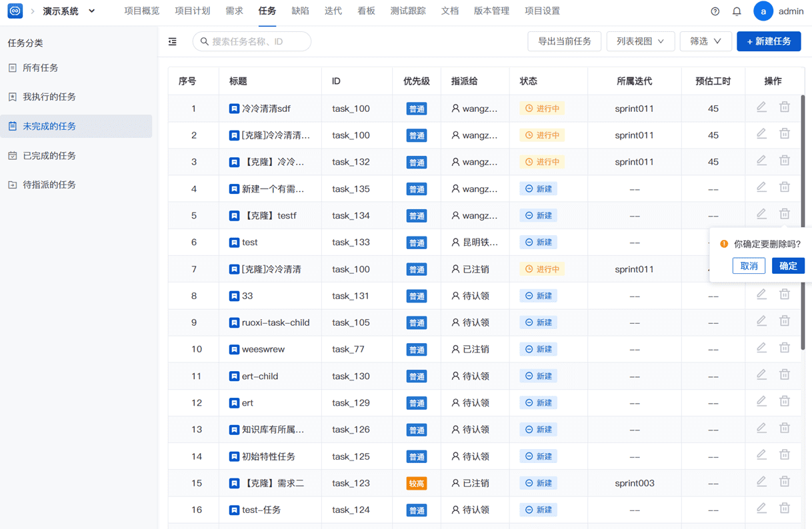Delete ruoxi-task-child task

coord(785,320)
